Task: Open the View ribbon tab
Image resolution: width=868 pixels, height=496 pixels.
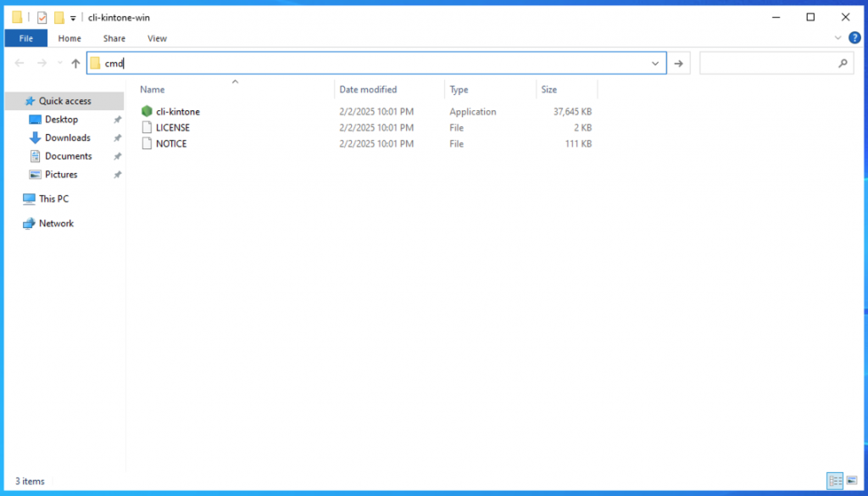Action: 157,38
